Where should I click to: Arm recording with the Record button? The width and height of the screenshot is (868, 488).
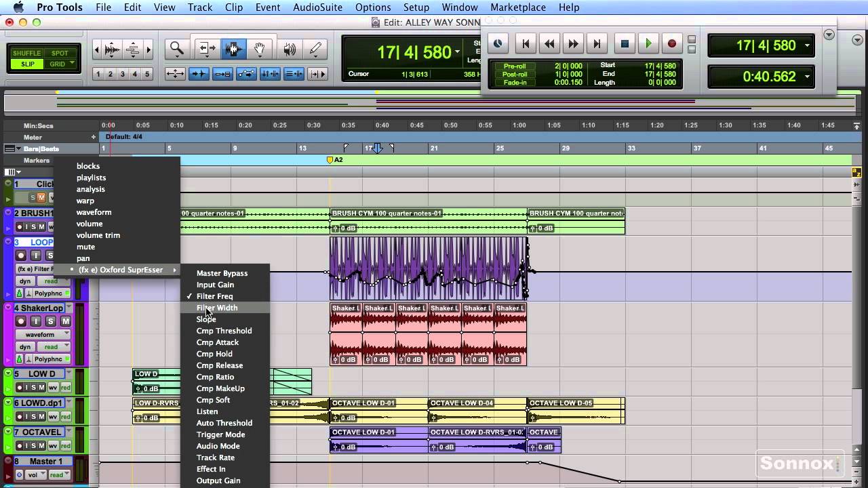pos(672,44)
